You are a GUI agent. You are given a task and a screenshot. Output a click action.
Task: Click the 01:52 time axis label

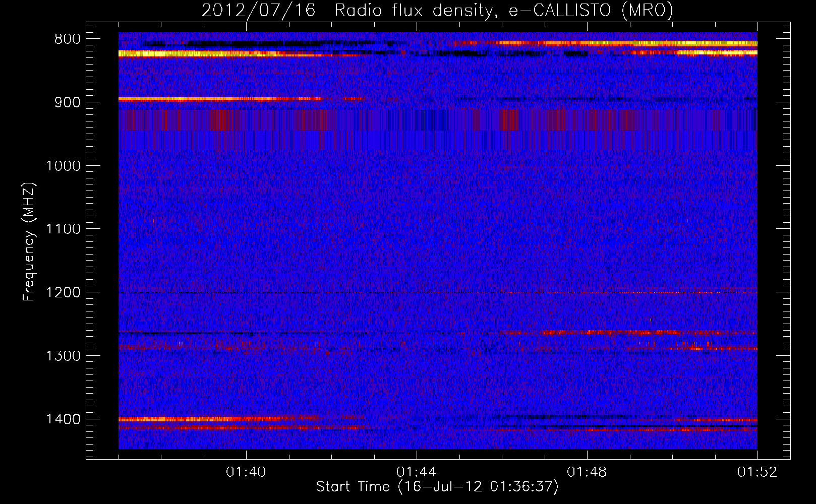[x=757, y=472]
